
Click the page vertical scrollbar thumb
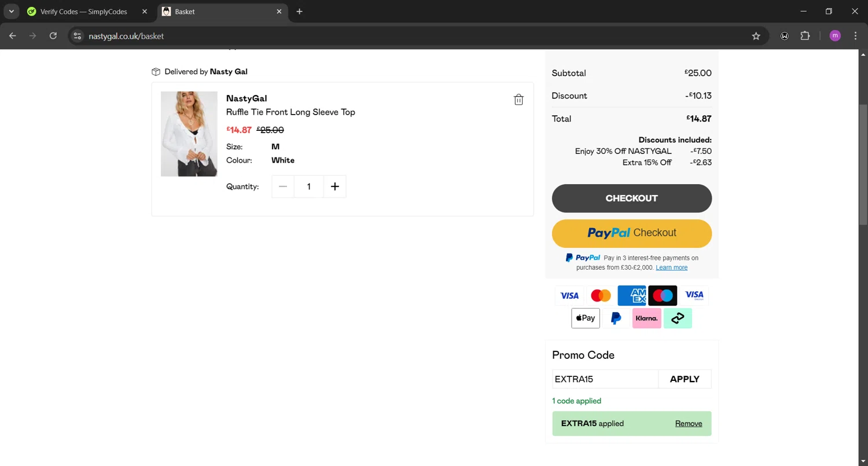tap(863, 164)
